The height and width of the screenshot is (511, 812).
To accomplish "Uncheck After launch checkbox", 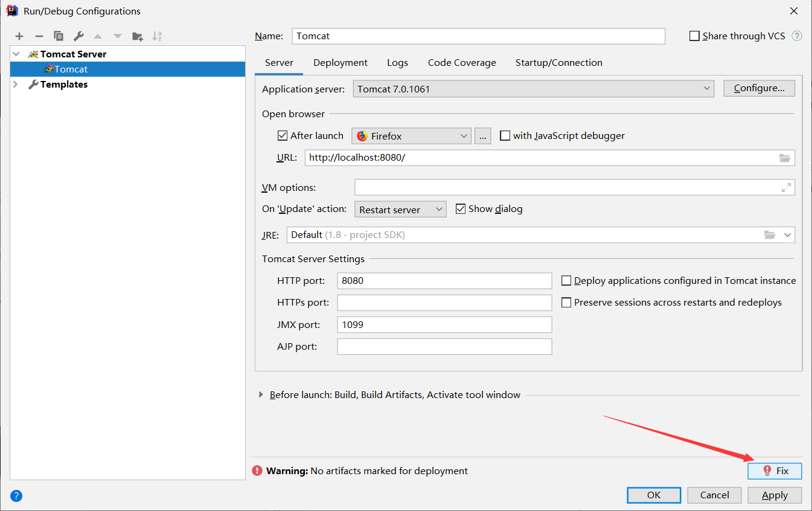I will (x=283, y=136).
